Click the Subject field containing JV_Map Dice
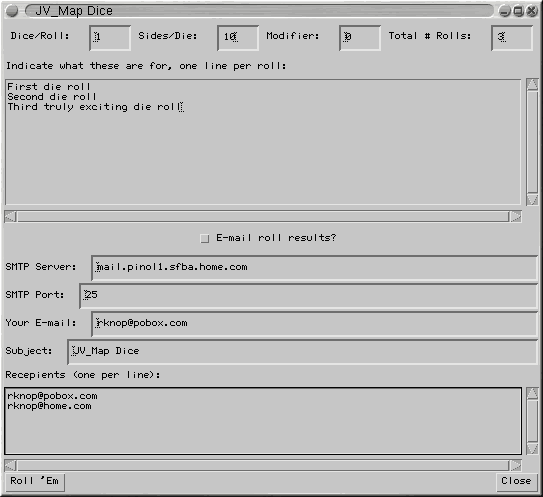 (x=302, y=352)
